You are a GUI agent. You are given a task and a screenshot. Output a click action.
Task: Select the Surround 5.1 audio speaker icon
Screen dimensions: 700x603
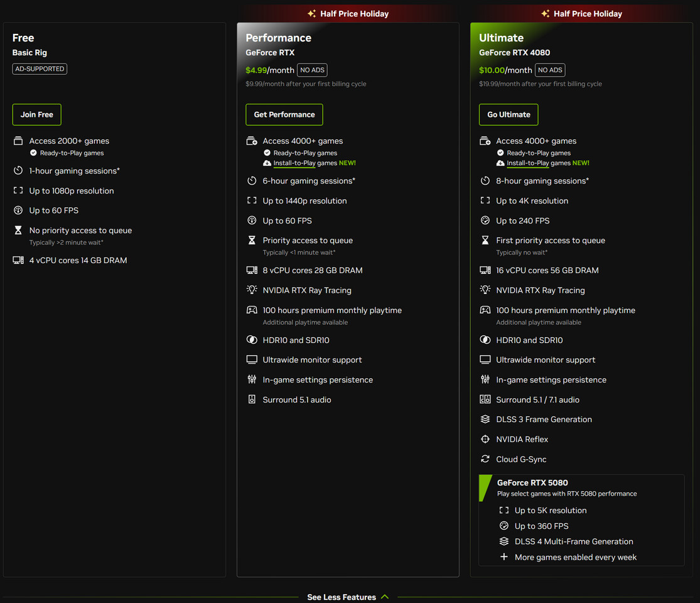(x=252, y=399)
